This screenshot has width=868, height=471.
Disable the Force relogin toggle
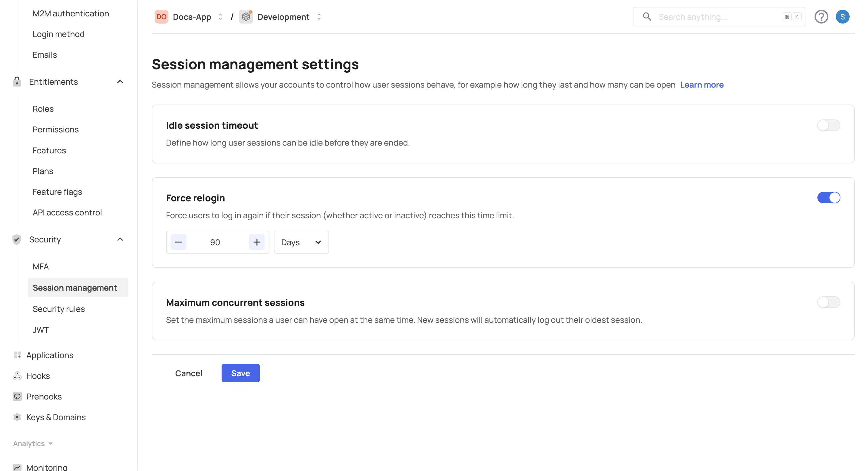[828, 198]
